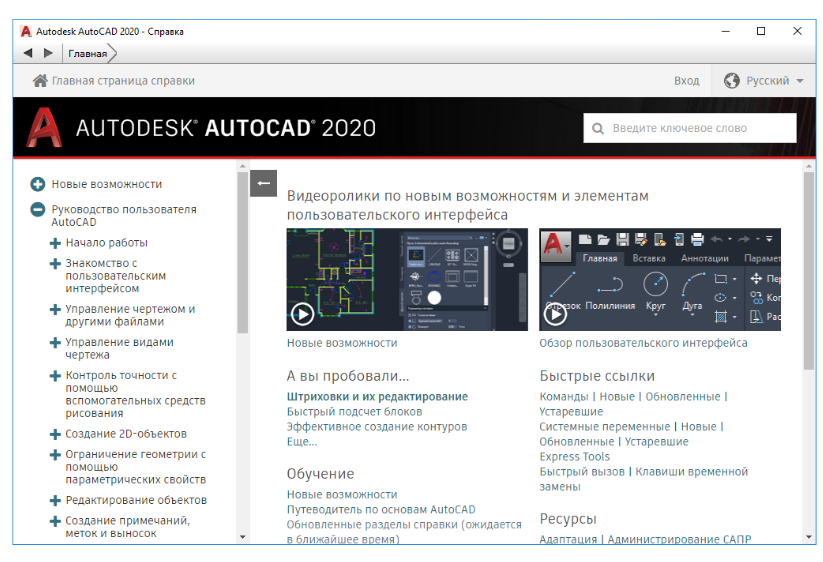
Task: Expand Ограничение геометрии topic
Action: tap(55, 454)
